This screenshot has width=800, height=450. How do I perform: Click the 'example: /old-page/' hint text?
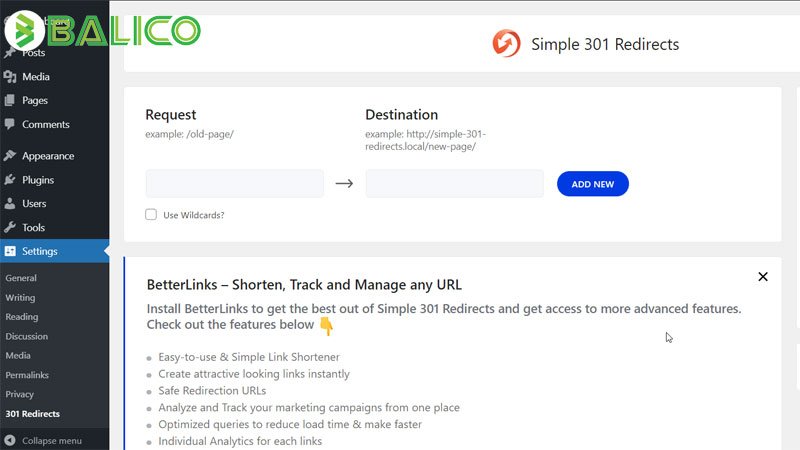189,134
